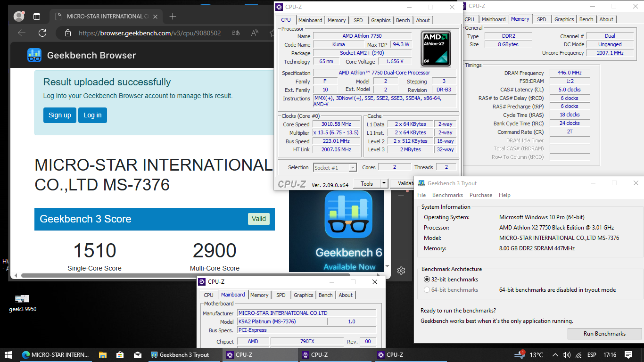Open Geekbench Help menu
644x362 pixels.
pos(504,195)
